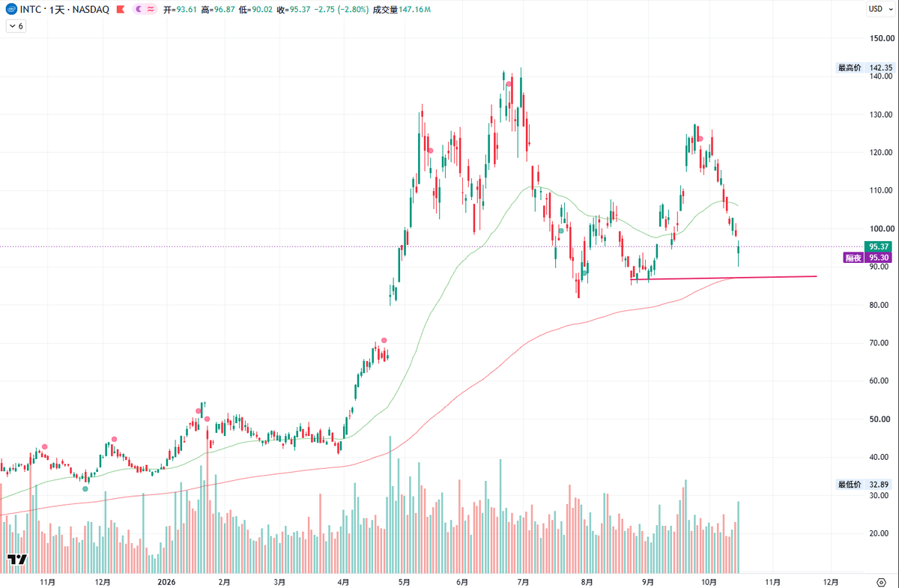Click the 最低价 32.89 low price label
Image resolution: width=899 pixels, height=588 pixels.
pos(865,485)
